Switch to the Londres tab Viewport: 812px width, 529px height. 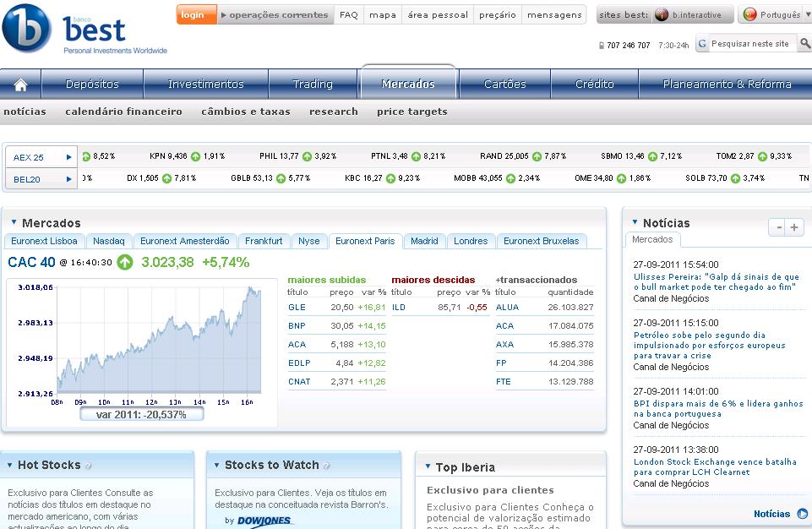pyautogui.click(x=471, y=241)
